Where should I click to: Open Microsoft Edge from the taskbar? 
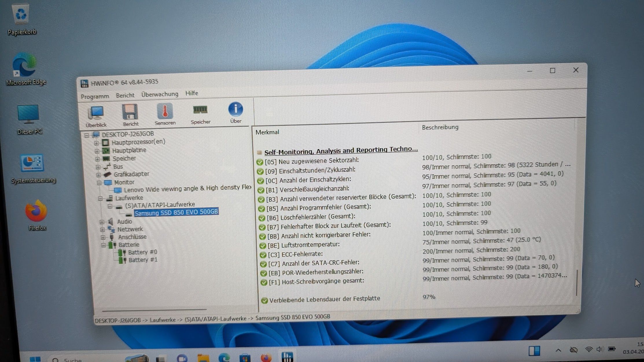(224, 358)
